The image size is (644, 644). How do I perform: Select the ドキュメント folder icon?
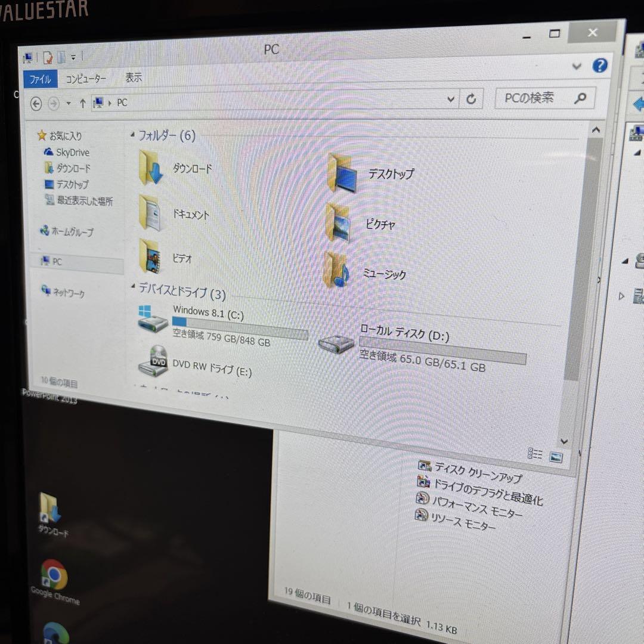150,213
